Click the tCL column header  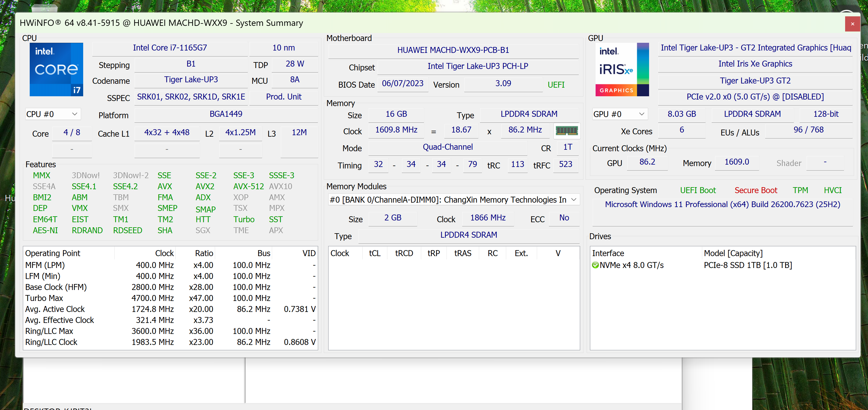(375, 253)
